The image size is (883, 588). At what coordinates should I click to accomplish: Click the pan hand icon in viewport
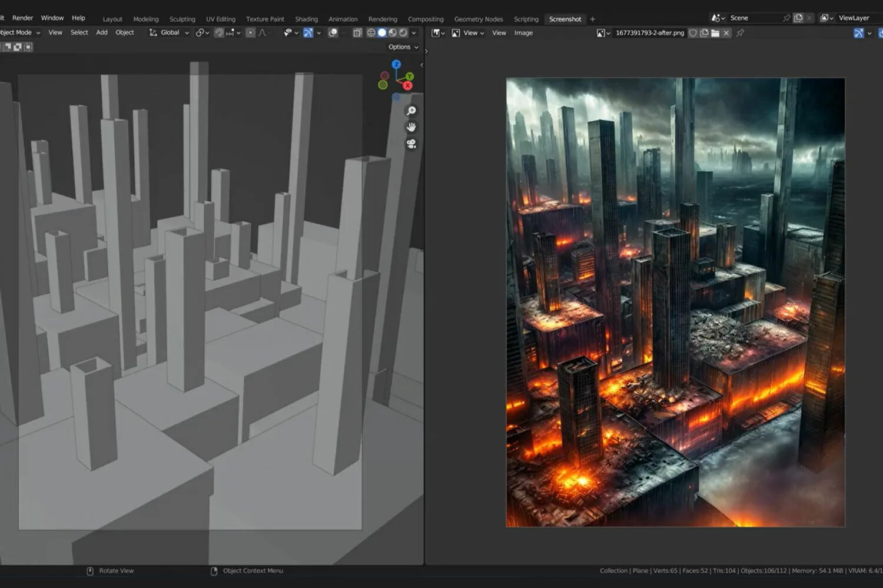click(x=411, y=127)
